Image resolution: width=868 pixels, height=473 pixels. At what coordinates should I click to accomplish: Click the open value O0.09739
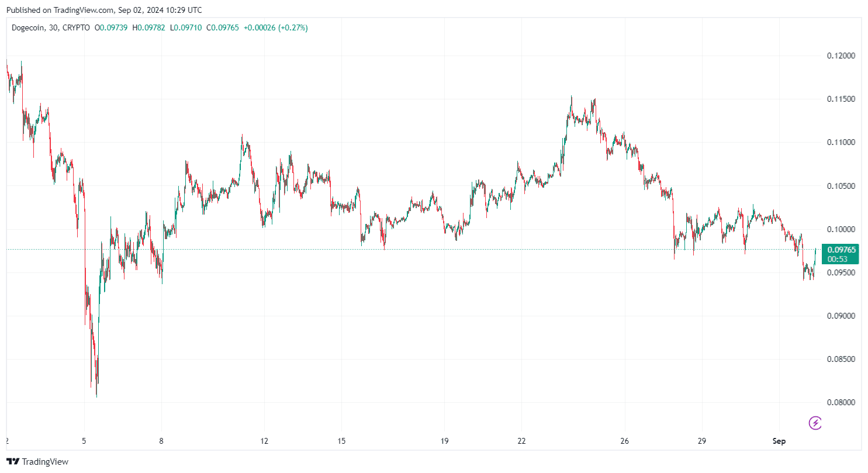pos(112,27)
